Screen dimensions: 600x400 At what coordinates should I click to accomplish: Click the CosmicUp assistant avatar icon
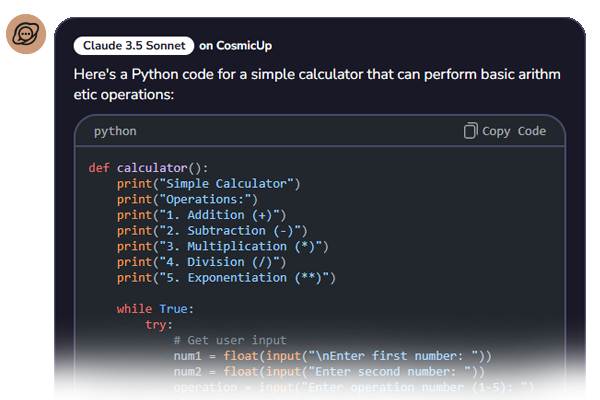[x=25, y=36]
